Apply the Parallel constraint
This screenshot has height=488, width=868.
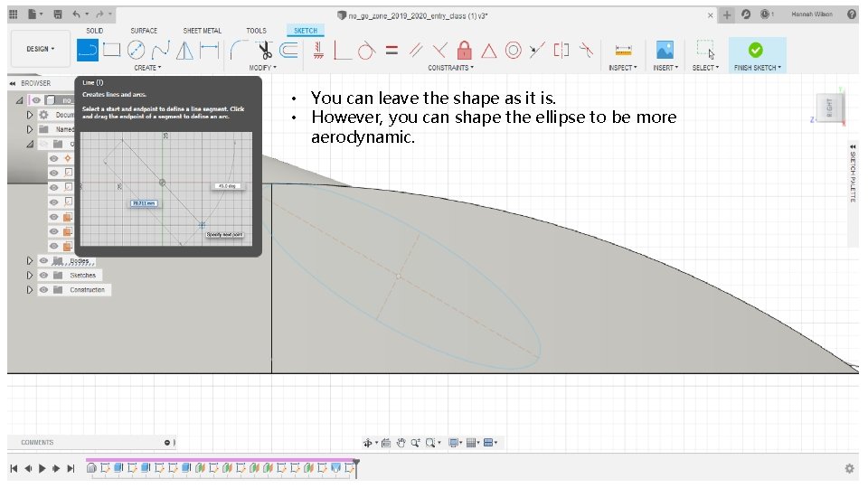pos(416,51)
